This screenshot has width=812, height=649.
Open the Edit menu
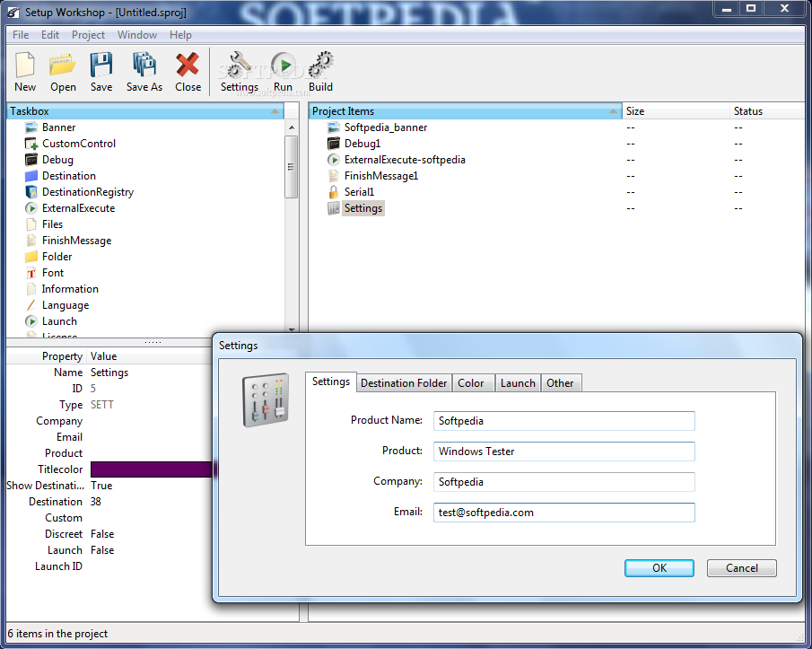point(50,35)
